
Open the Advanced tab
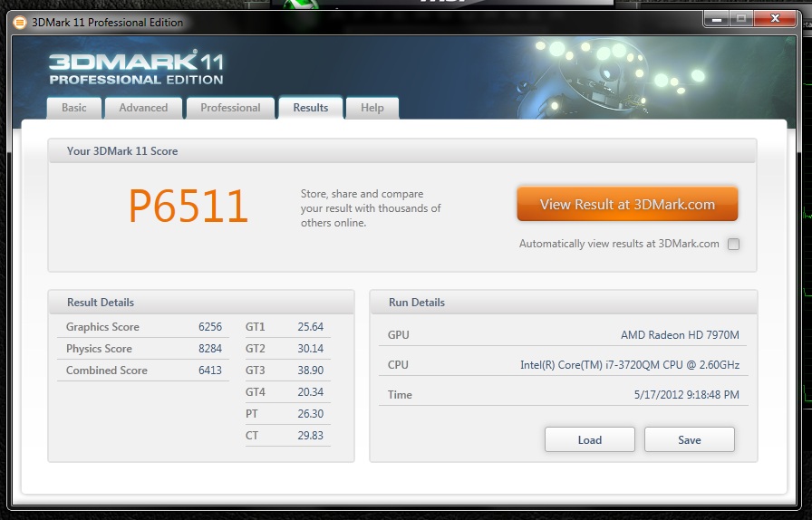coord(143,108)
